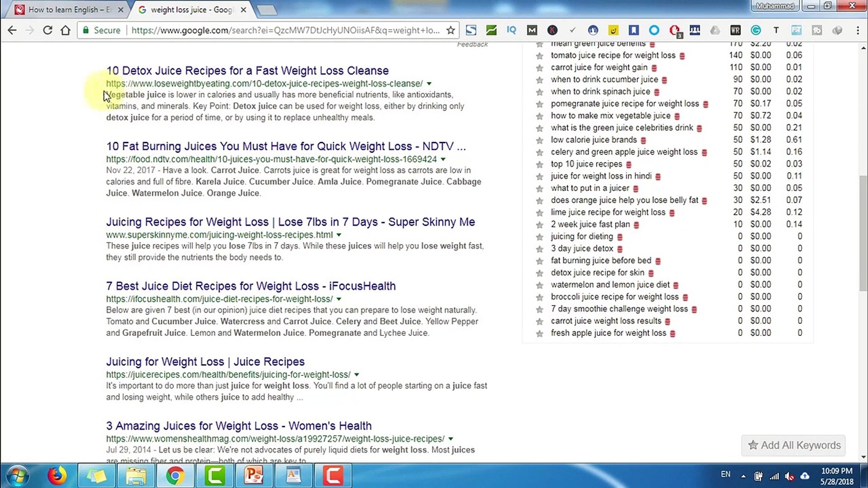The image size is (868, 488).
Task: Click the home page icon
Action: click(x=66, y=30)
